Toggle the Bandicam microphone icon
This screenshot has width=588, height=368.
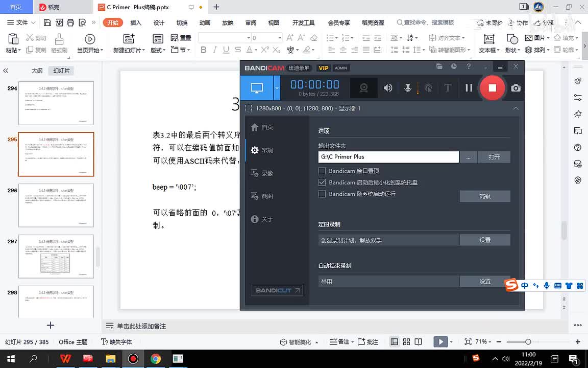click(x=408, y=88)
